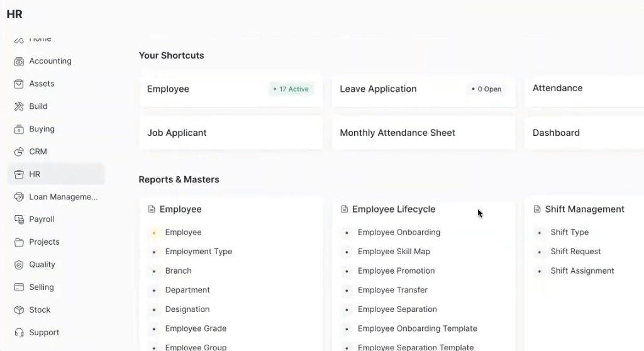Click the Loan Management sidebar icon

19,198
